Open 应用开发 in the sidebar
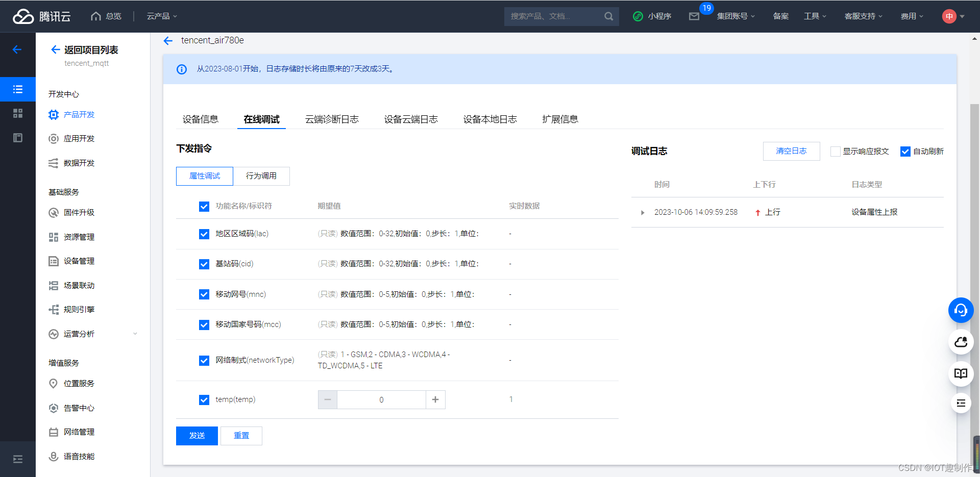The height and width of the screenshot is (477, 980). [x=71, y=139]
